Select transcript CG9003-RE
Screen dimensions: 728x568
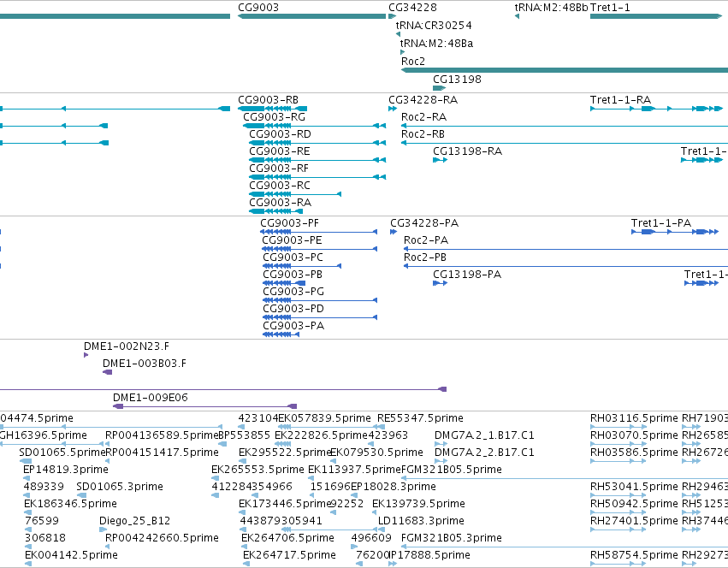(317, 160)
